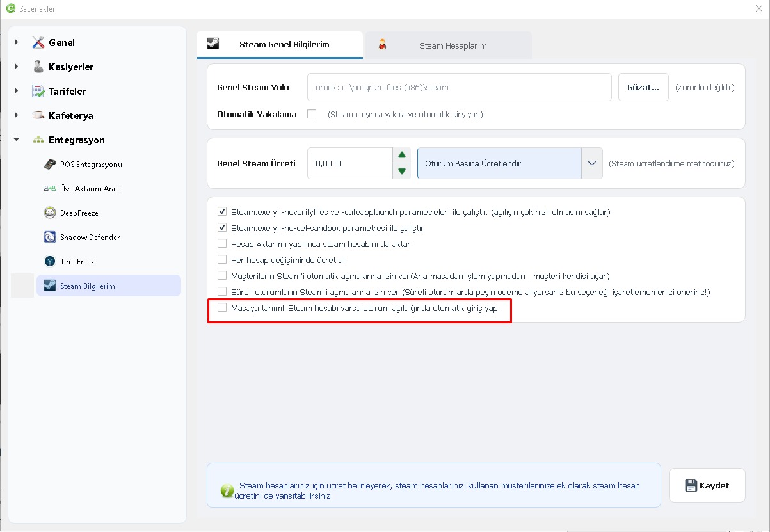Screen dimensions: 770x532
Task: Decrease Genel Steam Ücreti with down arrow
Action: (401, 172)
